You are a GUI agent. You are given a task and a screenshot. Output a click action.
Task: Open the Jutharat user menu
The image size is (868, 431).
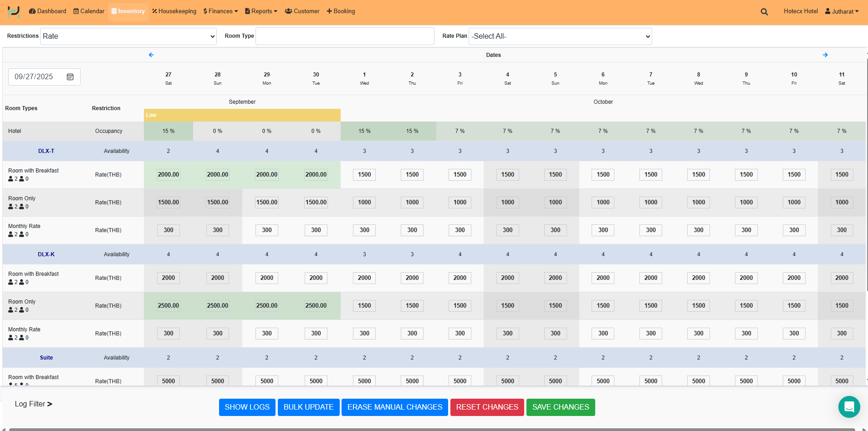point(842,11)
